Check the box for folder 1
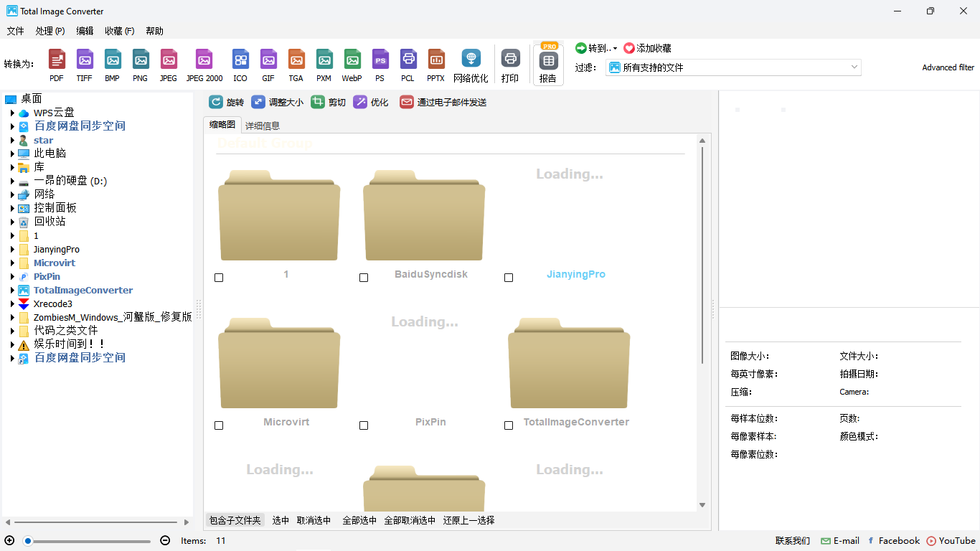 click(x=219, y=278)
